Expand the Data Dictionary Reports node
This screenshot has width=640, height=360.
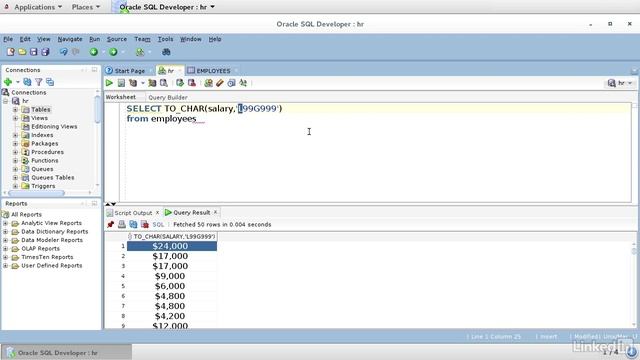(x=6, y=232)
